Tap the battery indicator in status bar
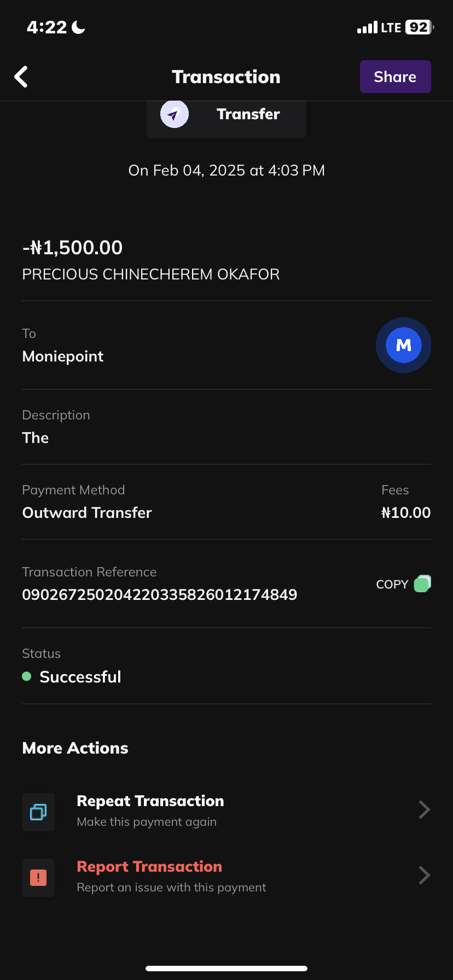Screen dimensions: 453x980 tap(419, 27)
